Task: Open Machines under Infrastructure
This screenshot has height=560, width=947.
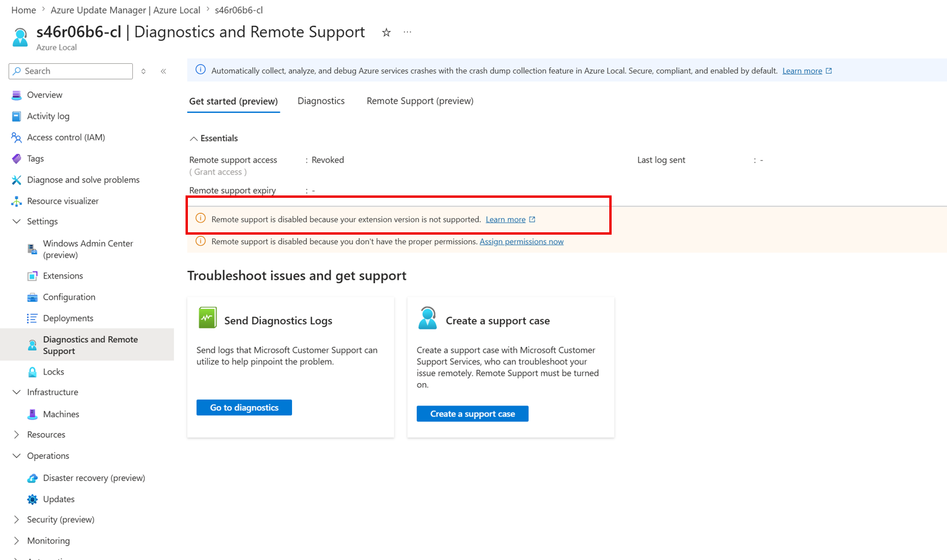Action: coord(61,414)
